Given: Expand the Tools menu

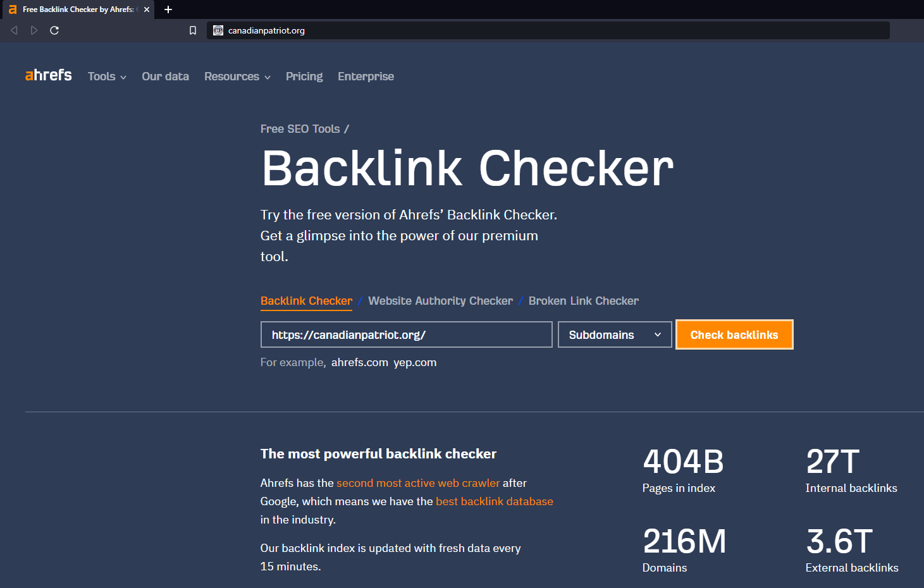Looking at the screenshot, I should [107, 77].
